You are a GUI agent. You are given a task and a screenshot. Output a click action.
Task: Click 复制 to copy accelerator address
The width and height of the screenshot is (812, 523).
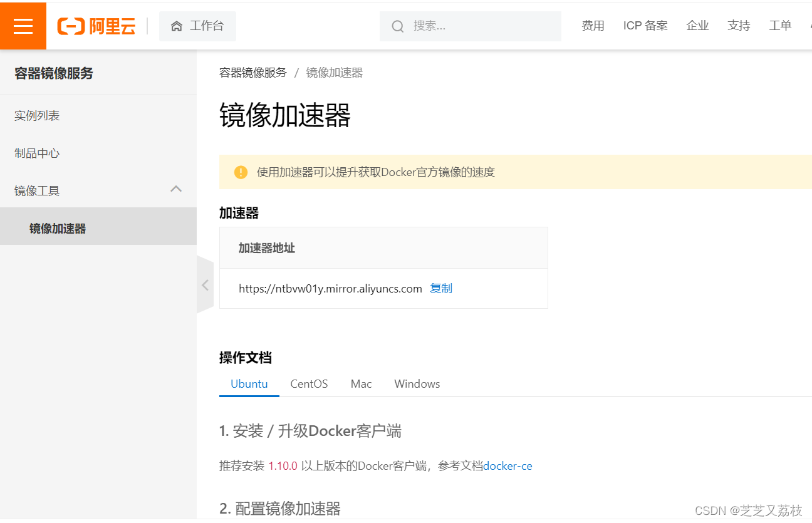[441, 289]
